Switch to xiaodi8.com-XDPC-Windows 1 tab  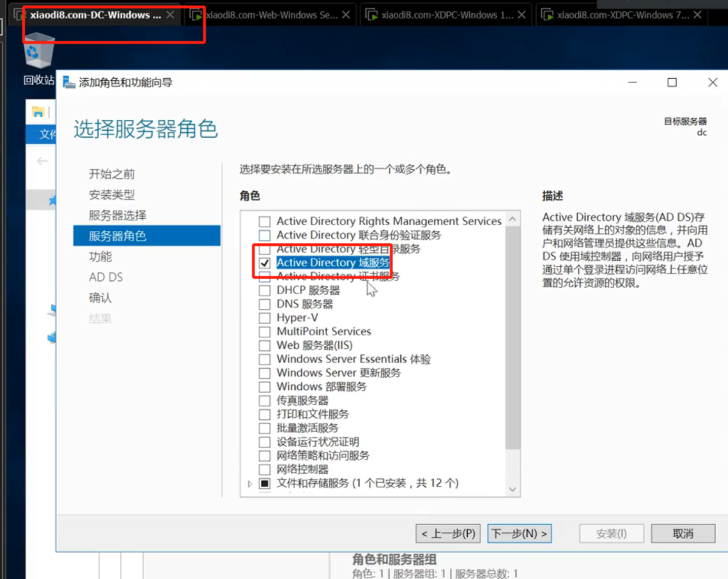pyautogui.click(x=446, y=15)
